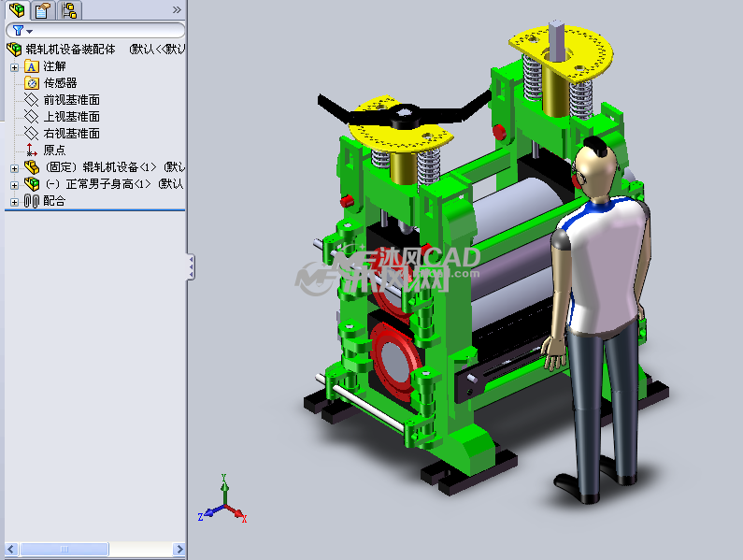Image resolution: width=743 pixels, height=560 pixels.
Task: Select the 右视基准面 right plane label
Action: [x=72, y=134]
